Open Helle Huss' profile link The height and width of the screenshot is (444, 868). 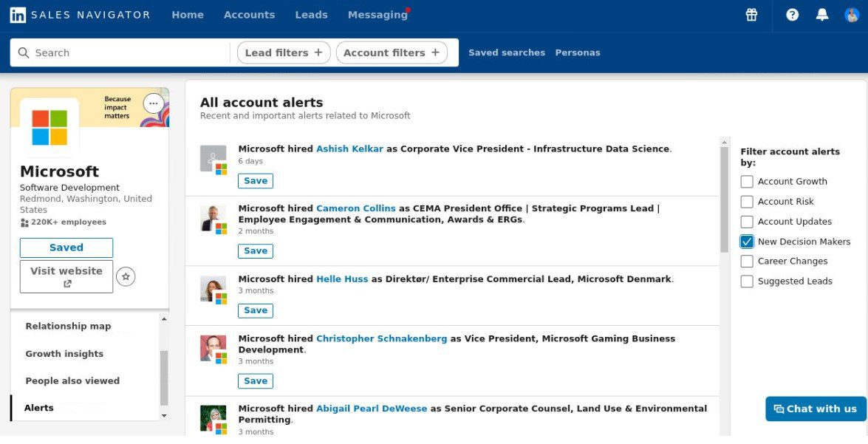click(x=342, y=279)
